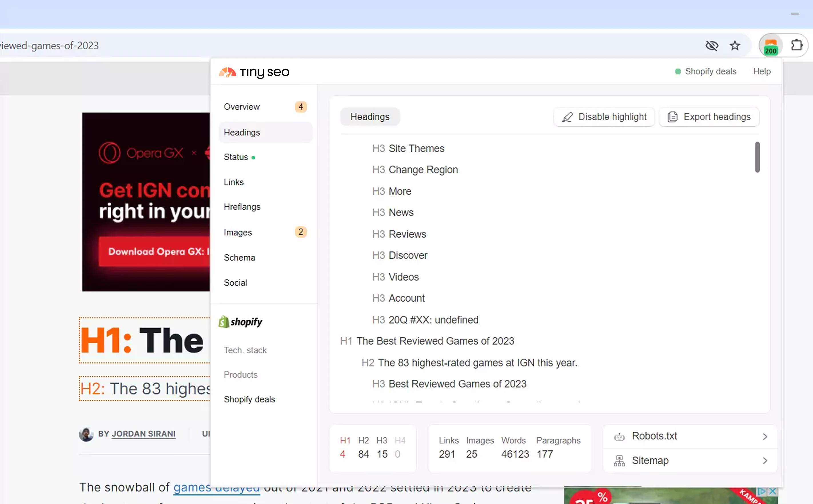This screenshot has height=504, width=813.
Task: Open Robots.txt
Action: pos(690,436)
